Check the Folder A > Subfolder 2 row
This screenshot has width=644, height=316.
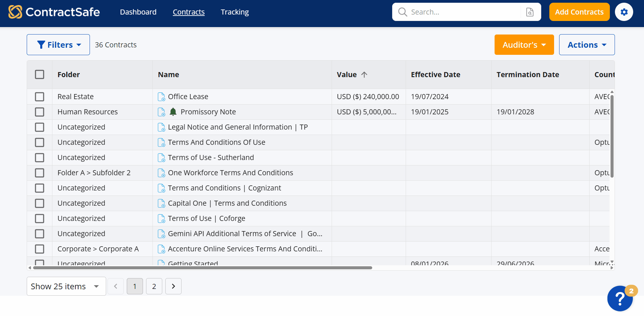[40, 173]
